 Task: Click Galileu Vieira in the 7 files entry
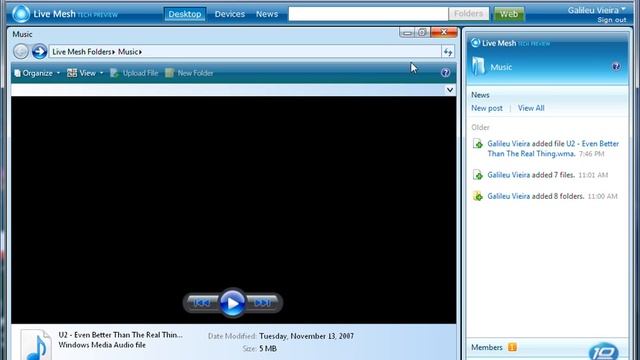coord(509,175)
